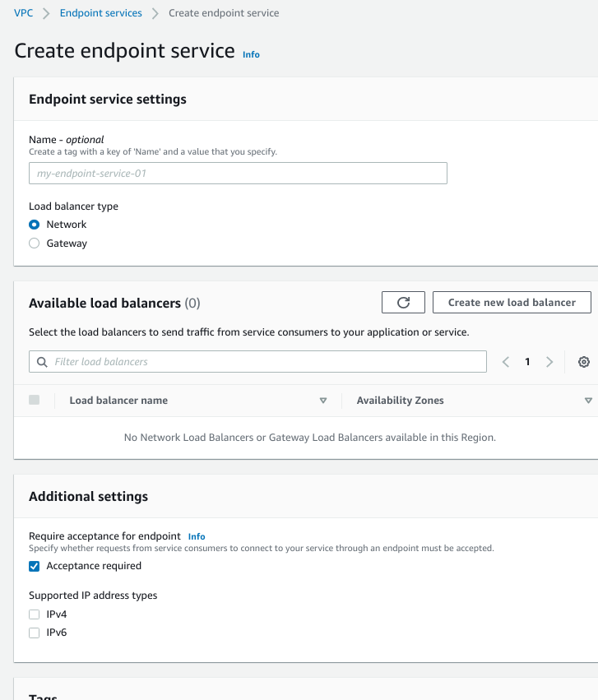This screenshot has width=598, height=700.
Task: Check the select-all load balancers checkbox
Action: pyautogui.click(x=35, y=401)
